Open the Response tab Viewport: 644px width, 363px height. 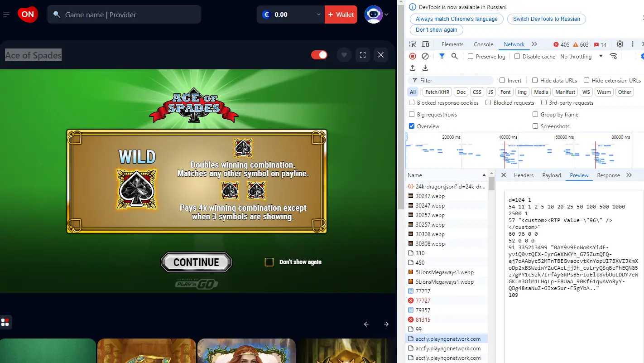pos(608,175)
